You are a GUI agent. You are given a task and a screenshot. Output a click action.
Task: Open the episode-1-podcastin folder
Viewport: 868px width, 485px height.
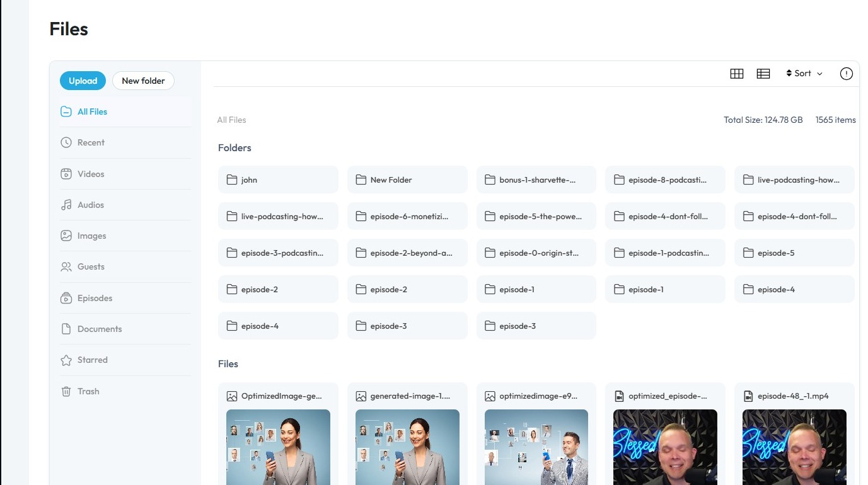coord(665,253)
